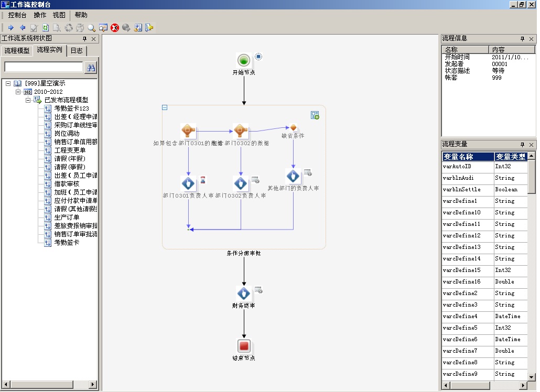The width and height of the screenshot is (540, 392).
Task: Click the small status icon beside start node
Action: (258, 57)
